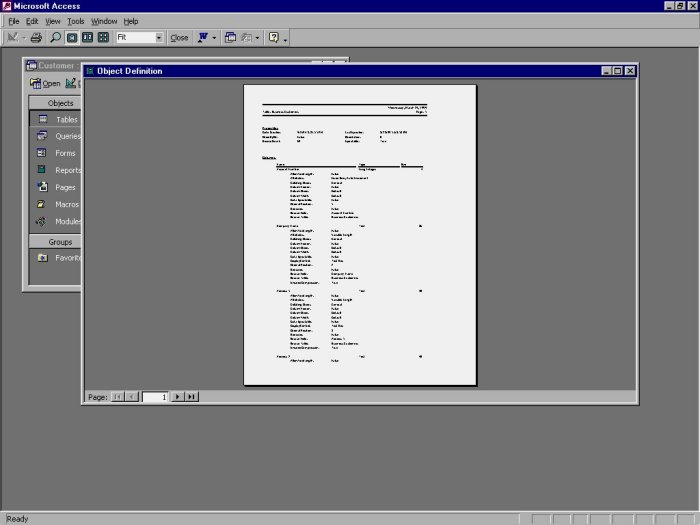Click the OfficeLinks Word icon
Screen dimensions: 700x525
202,38
